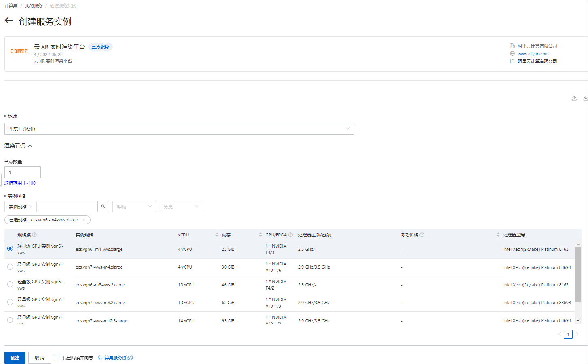Click page number 1 in pagination

[x=568, y=334]
